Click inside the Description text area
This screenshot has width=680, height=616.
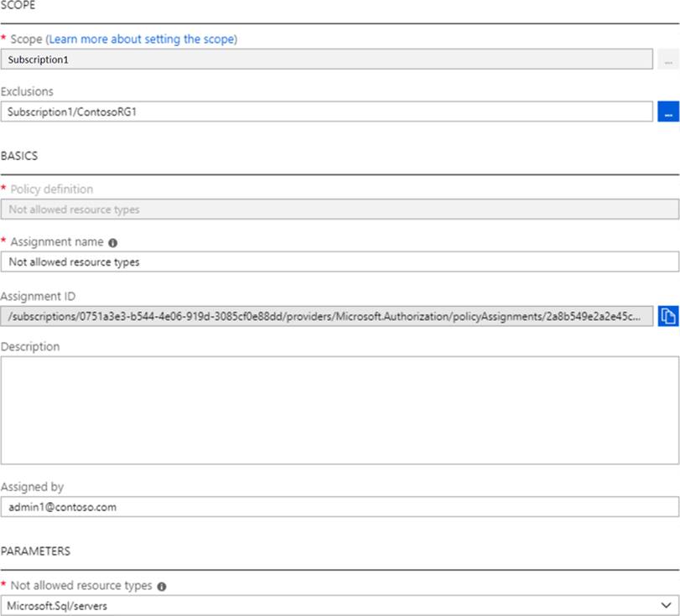point(340,410)
